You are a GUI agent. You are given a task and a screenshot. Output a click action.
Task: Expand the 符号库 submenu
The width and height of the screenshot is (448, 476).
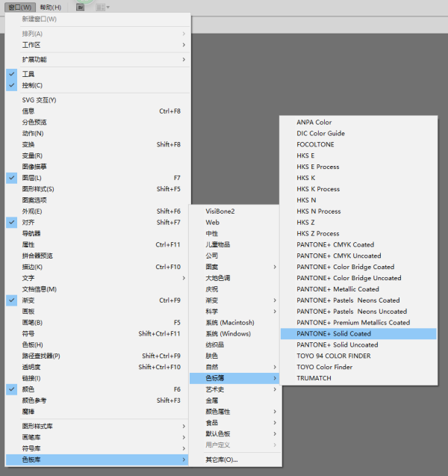(97, 448)
